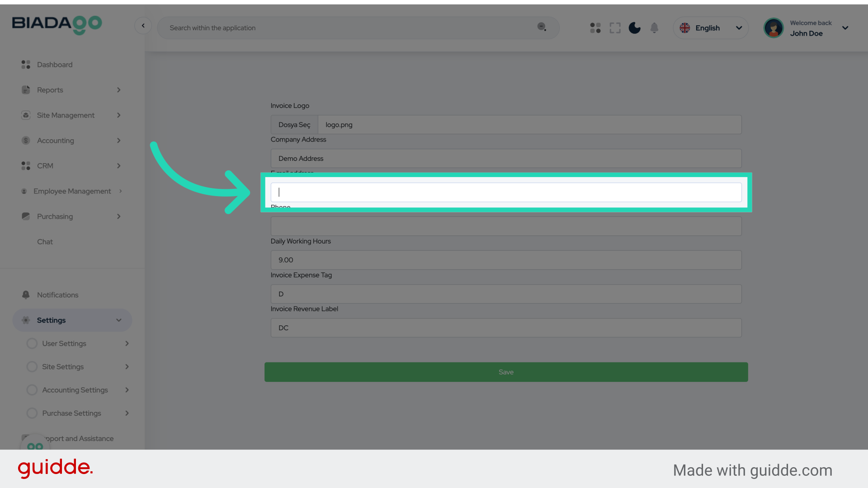Click John Doe profile avatar
This screenshot has height=488, width=868.
[x=774, y=28]
